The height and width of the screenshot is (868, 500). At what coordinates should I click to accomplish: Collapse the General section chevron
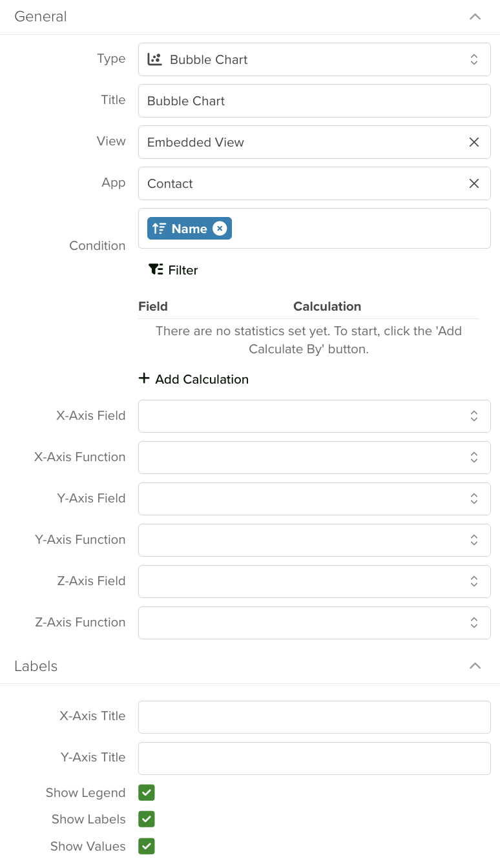click(475, 17)
